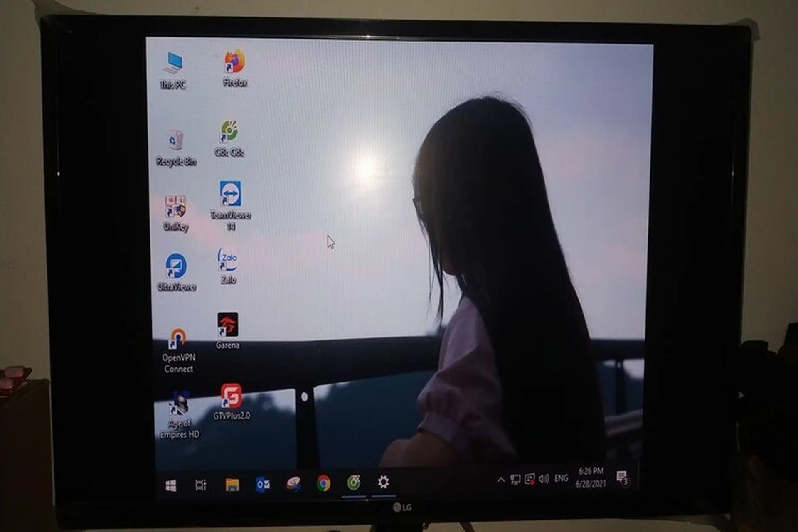Expand hidden system tray icons

pyautogui.click(x=501, y=480)
